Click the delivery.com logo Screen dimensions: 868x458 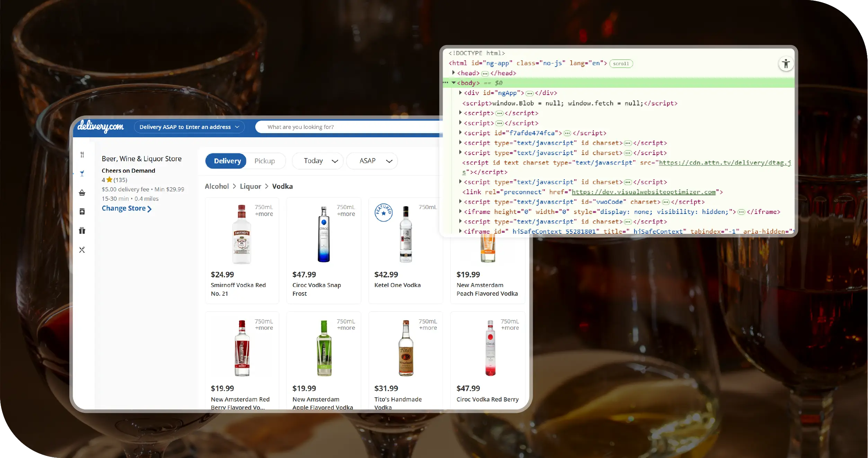[100, 127]
